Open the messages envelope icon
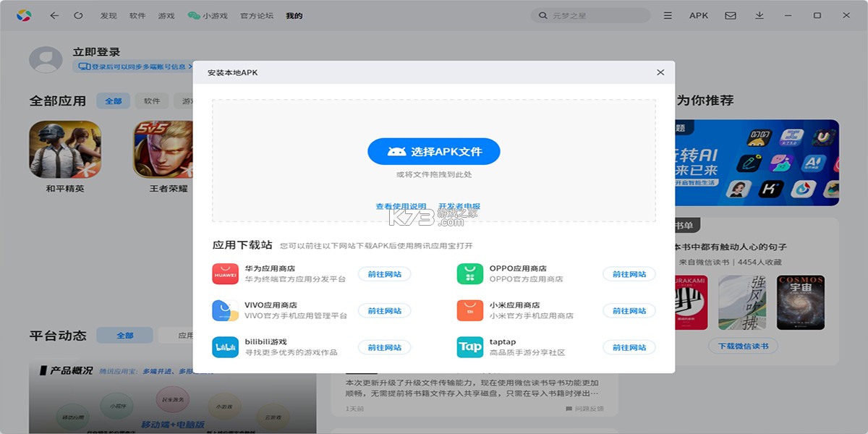 click(731, 15)
